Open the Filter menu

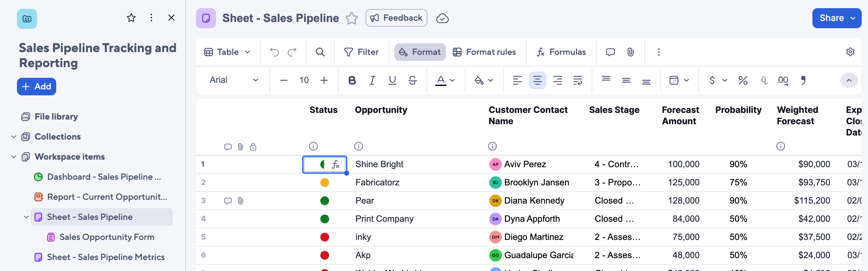coord(361,52)
